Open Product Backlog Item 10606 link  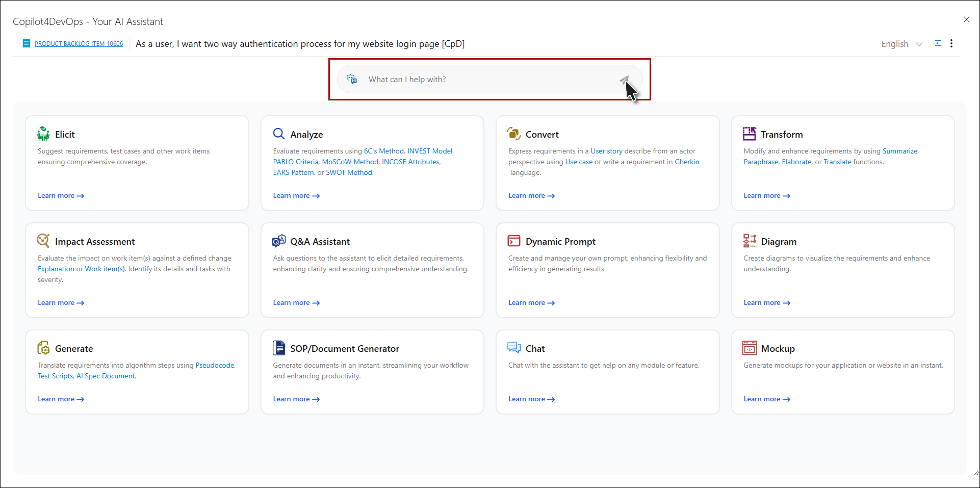[79, 44]
